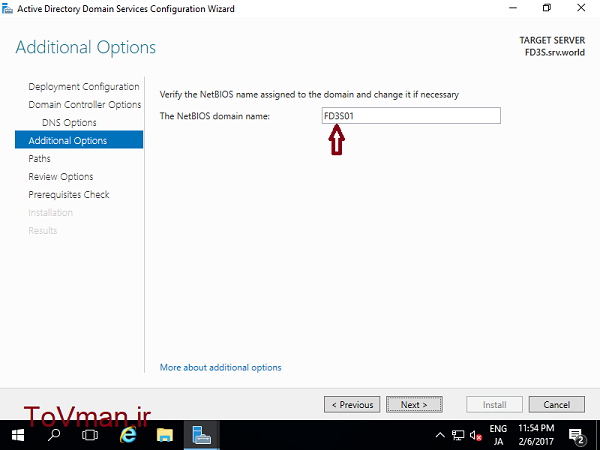Open More about additional options link
The height and width of the screenshot is (450, 600).
tap(220, 368)
